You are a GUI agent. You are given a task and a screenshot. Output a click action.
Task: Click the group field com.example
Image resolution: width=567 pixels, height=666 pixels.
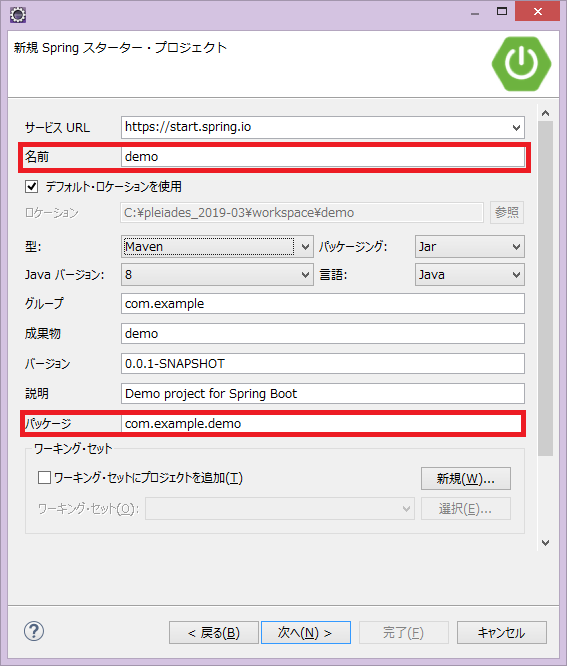323,304
